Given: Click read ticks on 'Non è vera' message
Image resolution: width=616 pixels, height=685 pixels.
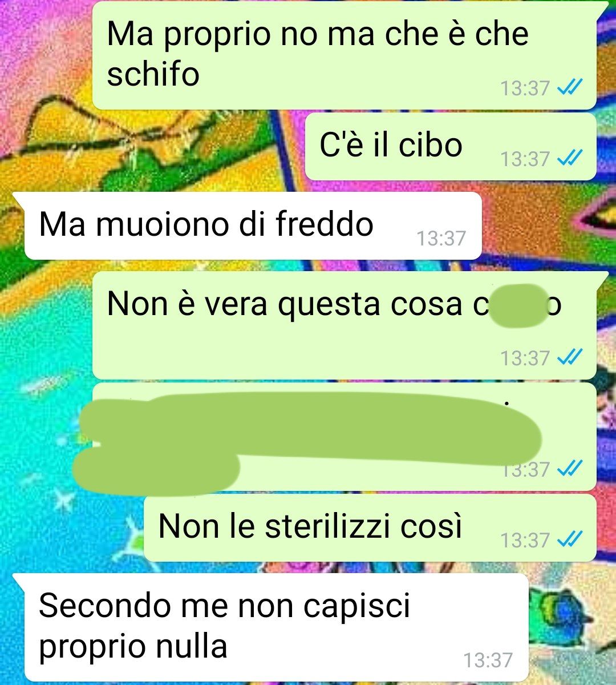Looking at the screenshot, I should click(x=569, y=358).
